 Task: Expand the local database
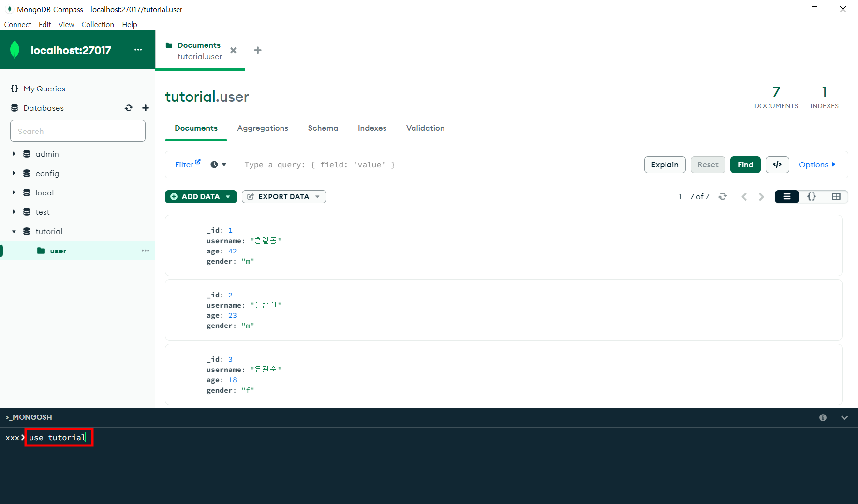coord(14,193)
